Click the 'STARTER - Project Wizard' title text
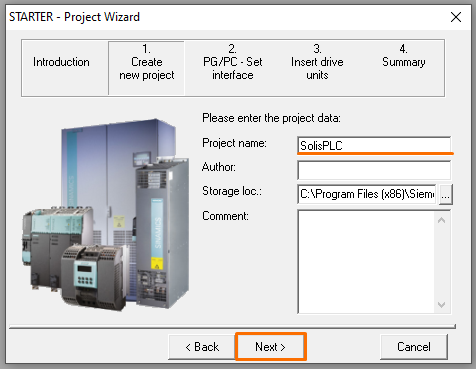This screenshot has width=476, height=369. [74, 17]
